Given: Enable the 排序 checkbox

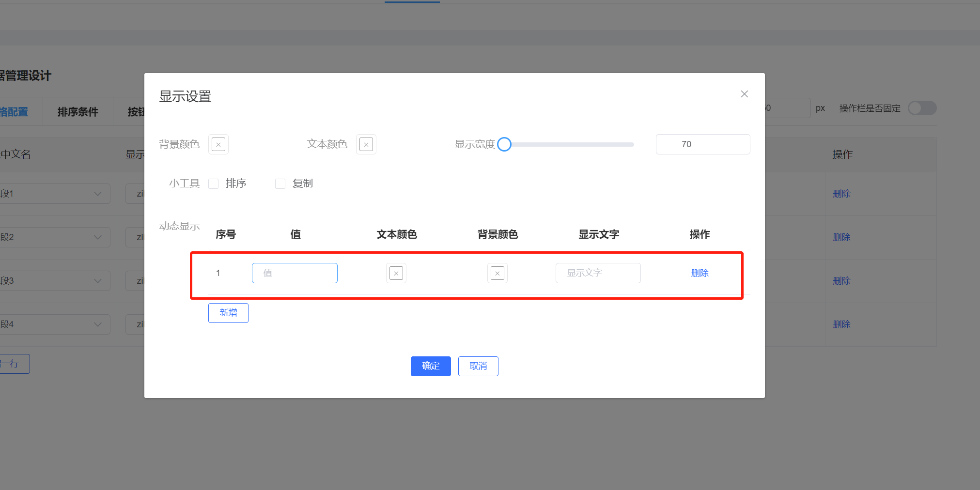Looking at the screenshot, I should (213, 183).
